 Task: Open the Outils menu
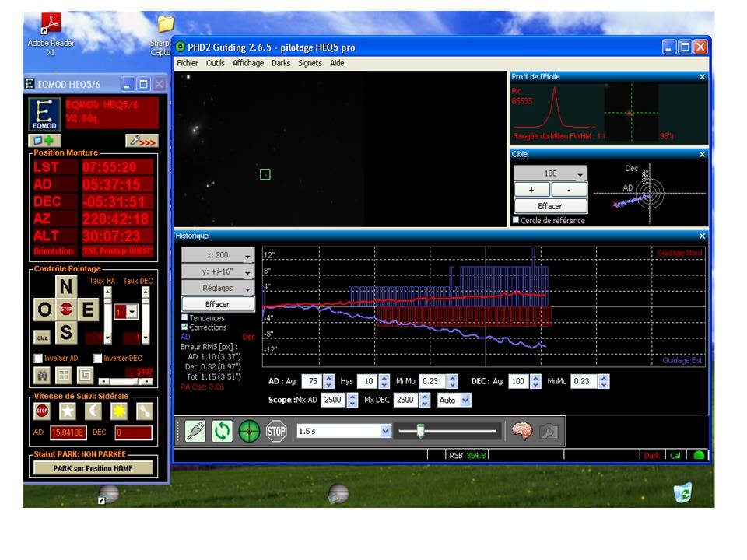216,63
